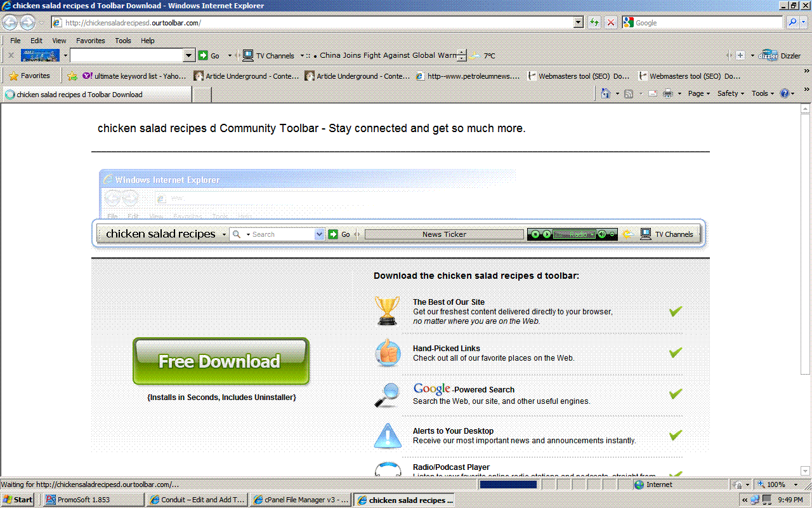Click the checkmark beside The Best of Our Site
This screenshot has width=812, height=508.
click(676, 311)
